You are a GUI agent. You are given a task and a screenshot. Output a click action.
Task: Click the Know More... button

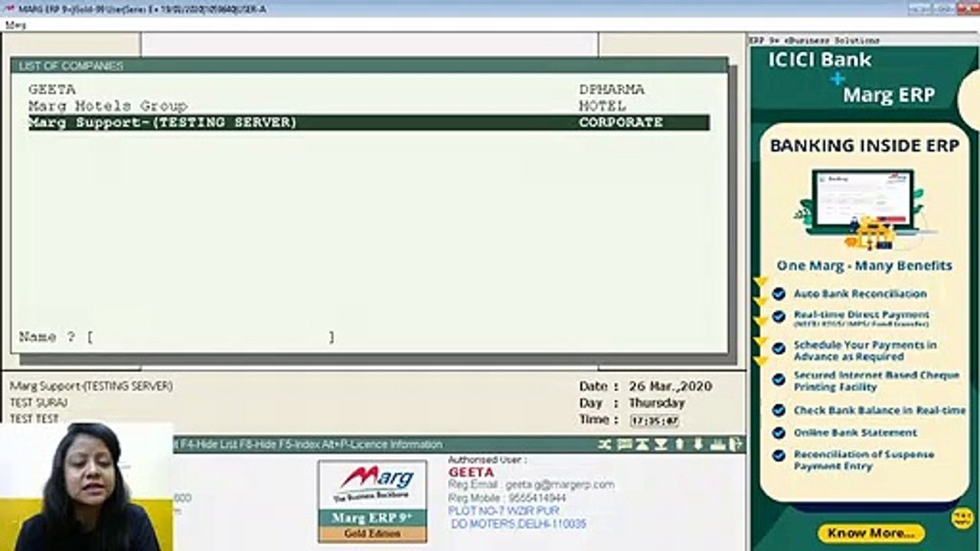871,533
